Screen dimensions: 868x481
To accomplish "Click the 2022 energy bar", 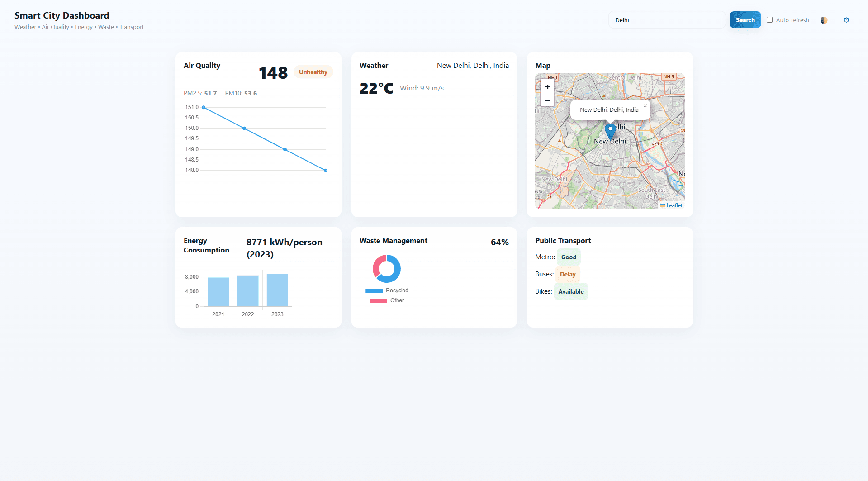I will click(x=248, y=291).
